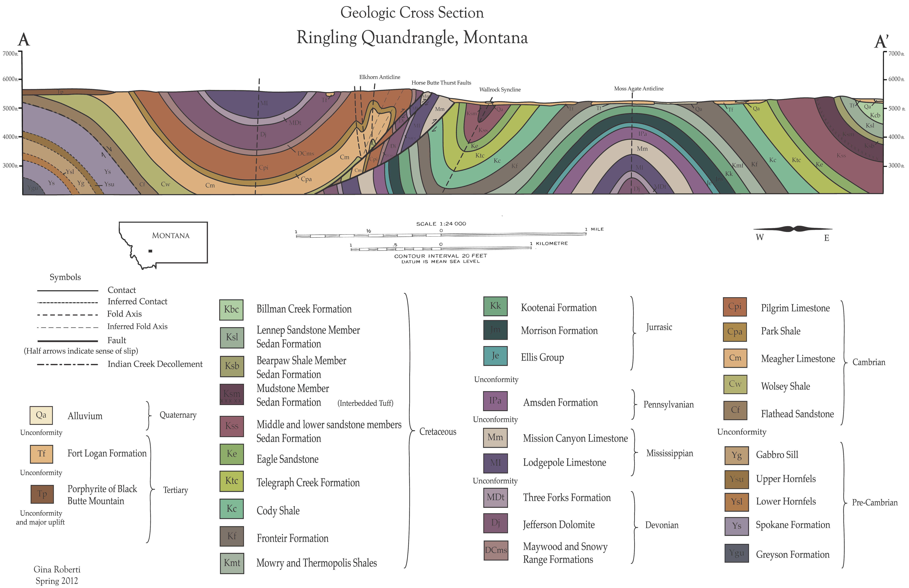Click the Ysl Lower Hornfels legend swatch
Viewport: 909px width, 588px height.
[737, 502]
